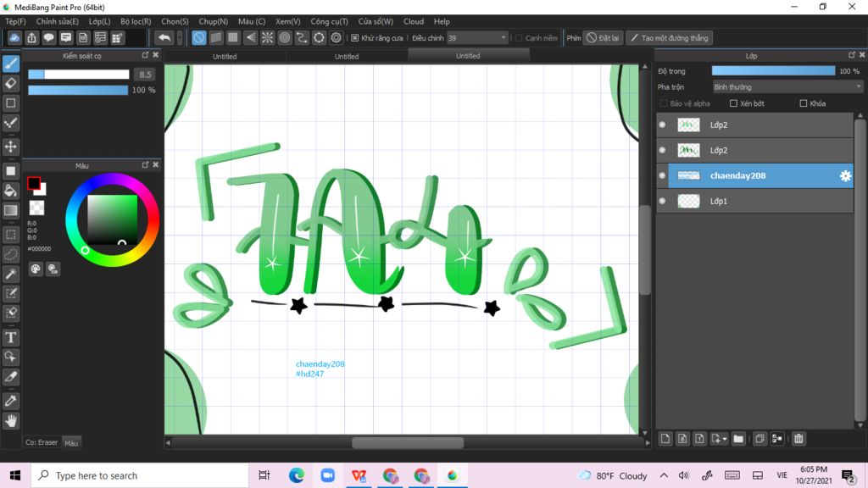Turn off snap with the blue snap-off icon
The image size is (868, 488).
point(198,37)
